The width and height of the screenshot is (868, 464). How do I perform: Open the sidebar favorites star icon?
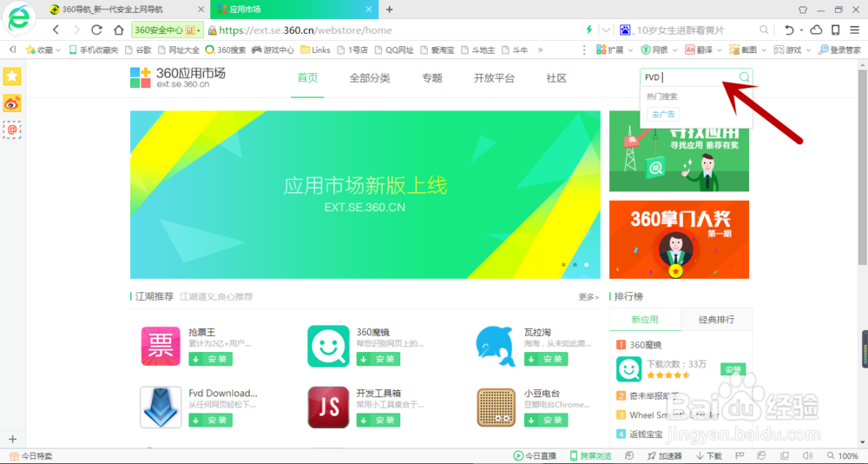(x=12, y=76)
